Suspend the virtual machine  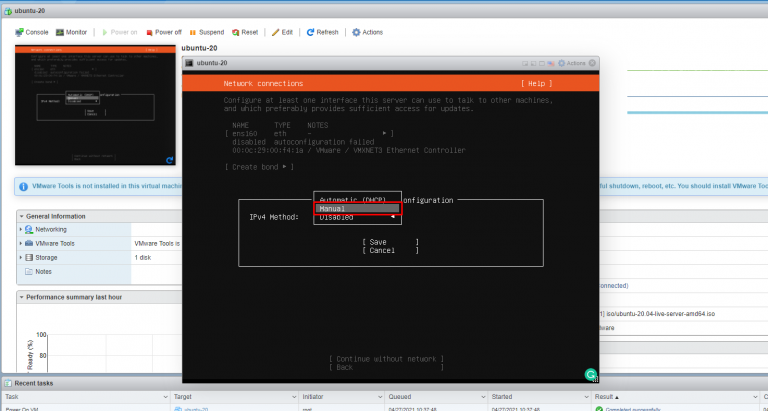click(206, 32)
